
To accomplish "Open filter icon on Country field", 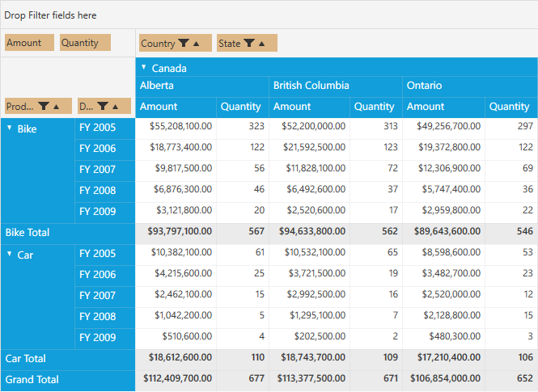I will (x=184, y=43).
